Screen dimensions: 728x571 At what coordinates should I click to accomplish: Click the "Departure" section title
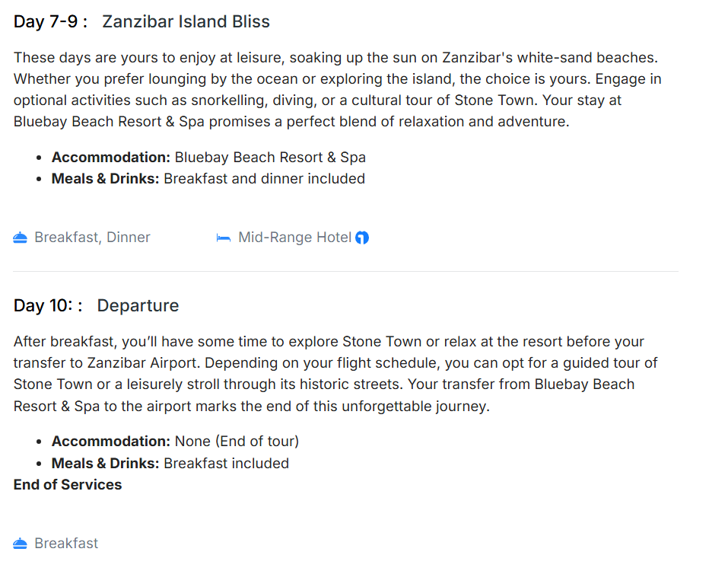coord(138,306)
